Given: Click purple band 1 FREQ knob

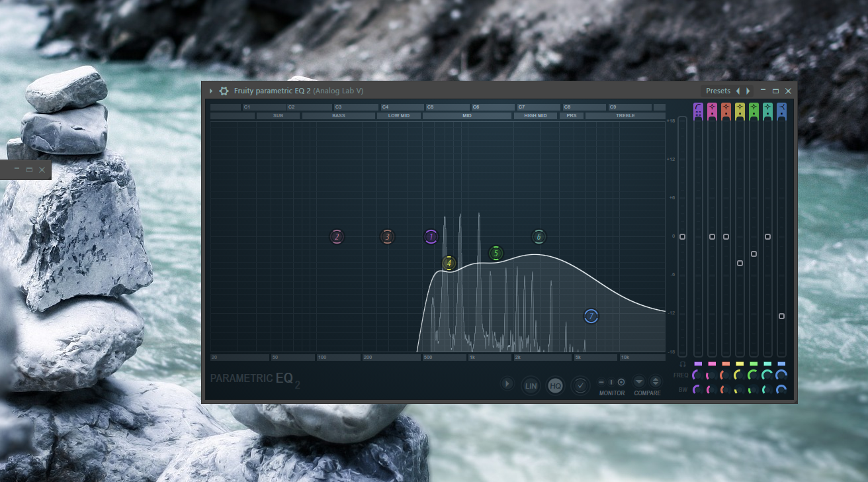Looking at the screenshot, I should [698, 375].
